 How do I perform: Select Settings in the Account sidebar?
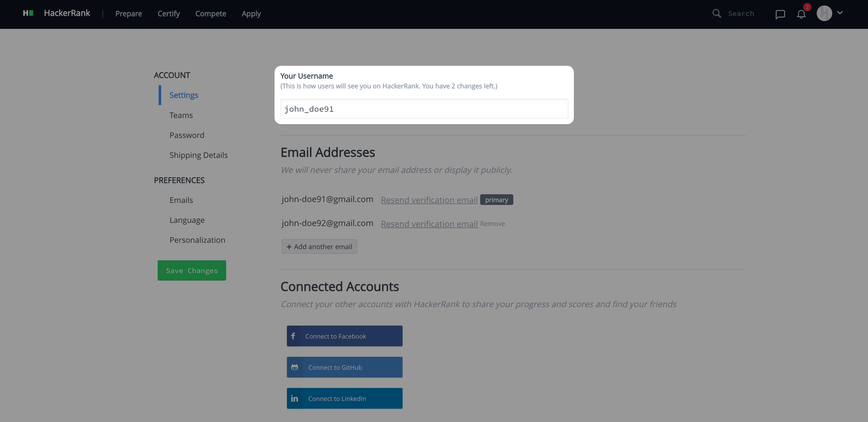pyautogui.click(x=184, y=95)
